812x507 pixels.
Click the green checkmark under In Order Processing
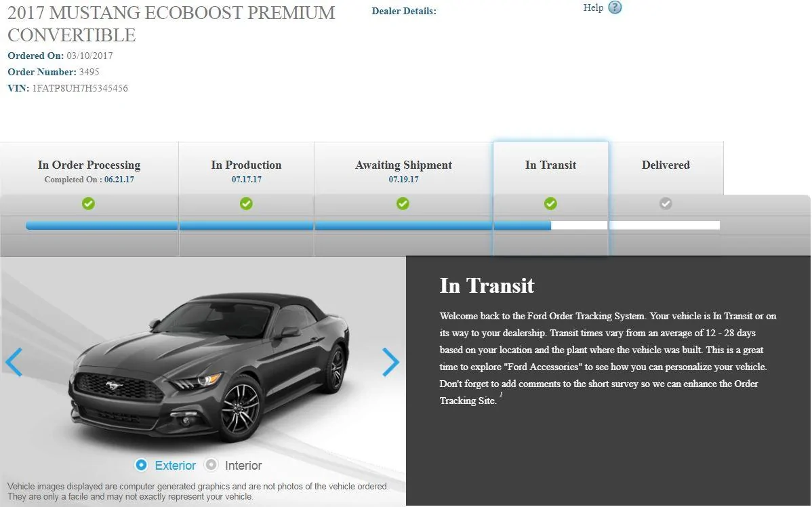pos(89,203)
